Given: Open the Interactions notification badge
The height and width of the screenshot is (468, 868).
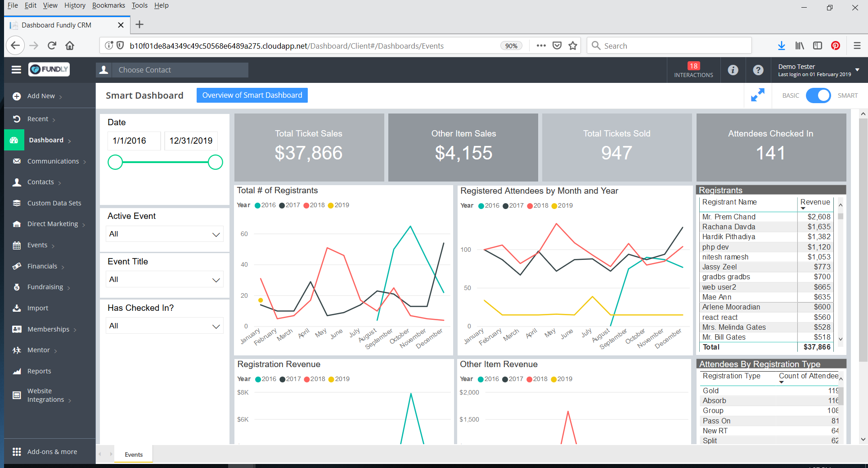Looking at the screenshot, I should click(693, 70).
